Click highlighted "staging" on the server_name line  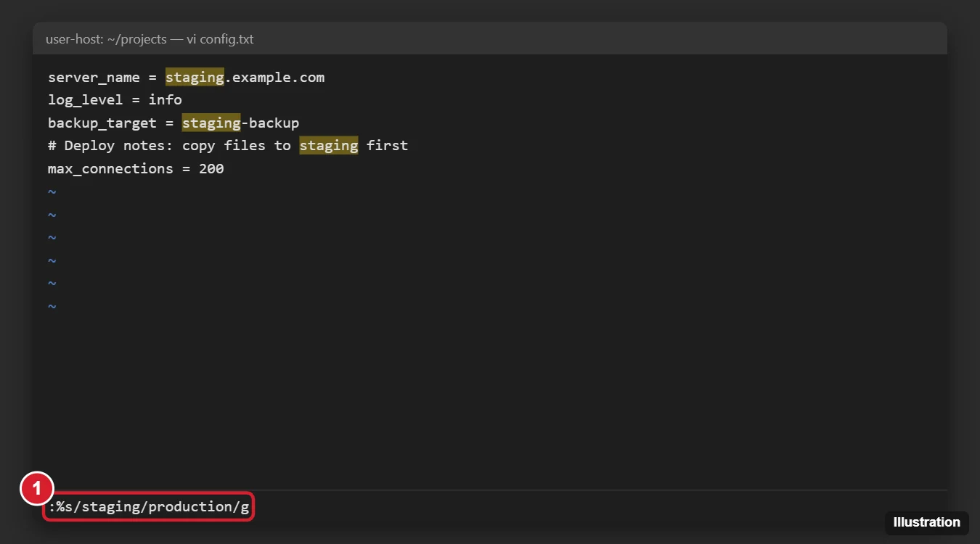tap(195, 77)
